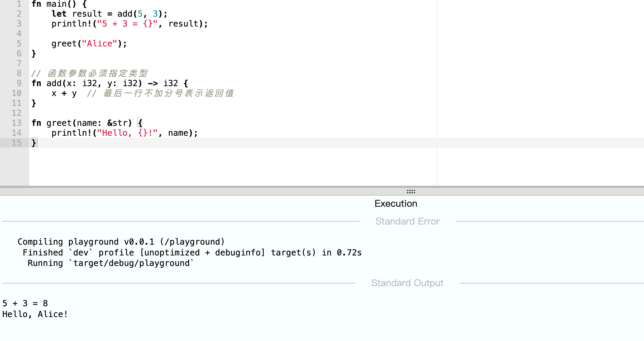644x341 pixels.
Task: Click gutter line number 15
Action: point(16,143)
